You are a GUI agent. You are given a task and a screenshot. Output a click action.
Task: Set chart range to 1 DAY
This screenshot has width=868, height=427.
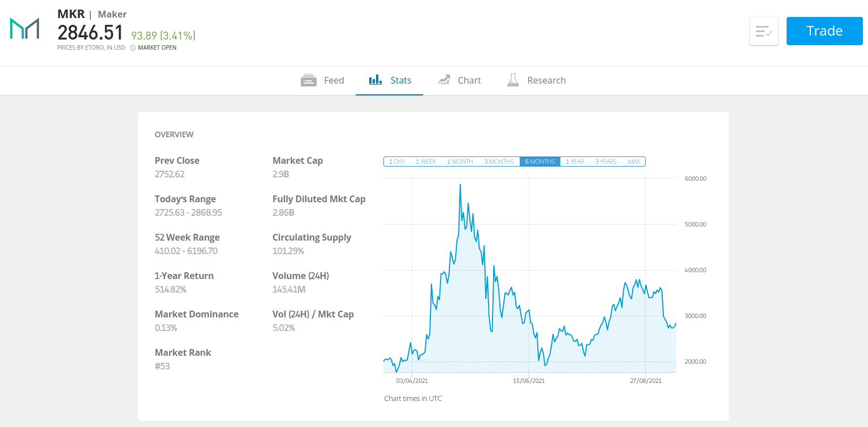pos(397,162)
